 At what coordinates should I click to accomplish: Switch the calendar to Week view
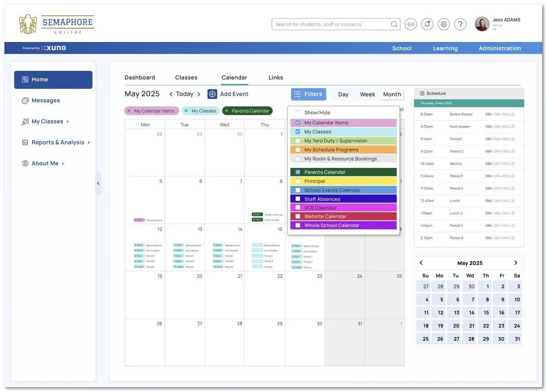(x=367, y=94)
